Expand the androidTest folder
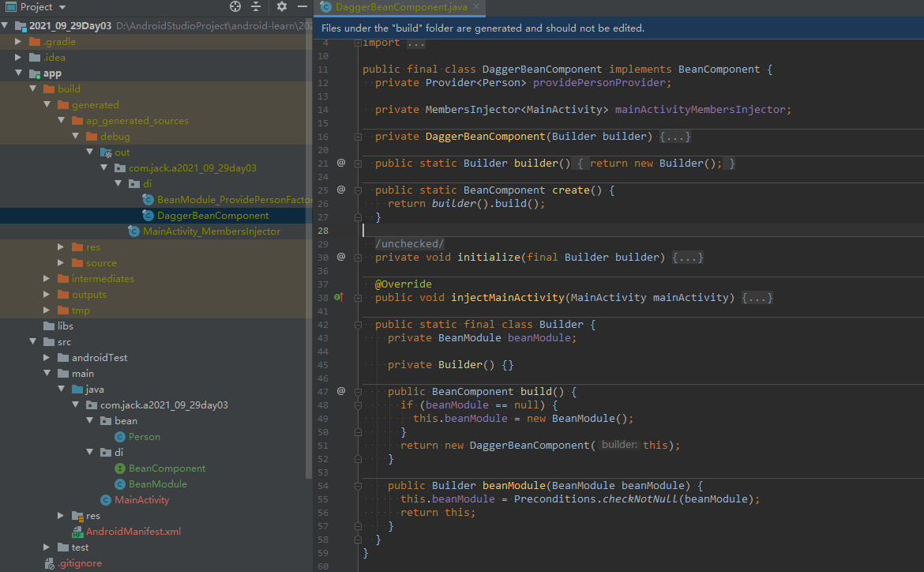 tap(47, 357)
